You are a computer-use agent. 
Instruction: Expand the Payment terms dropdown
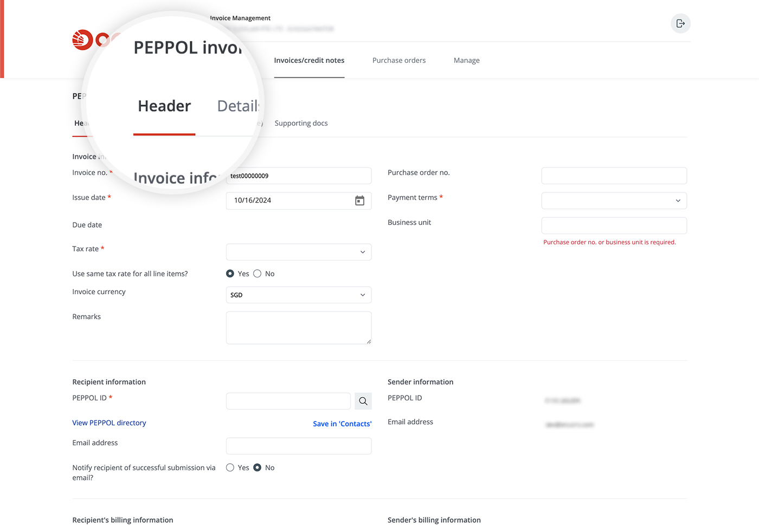coord(614,200)
